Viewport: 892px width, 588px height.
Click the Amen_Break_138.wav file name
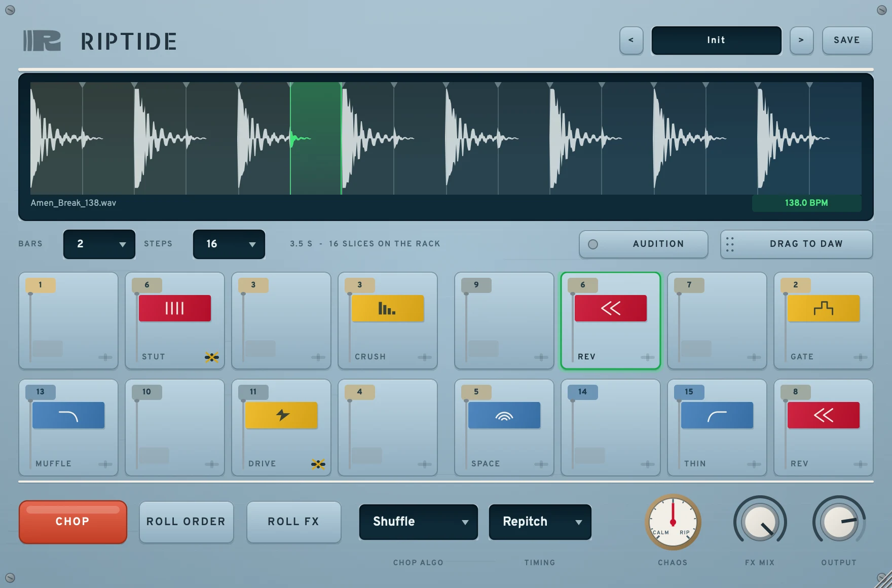[x=73, y=203]
